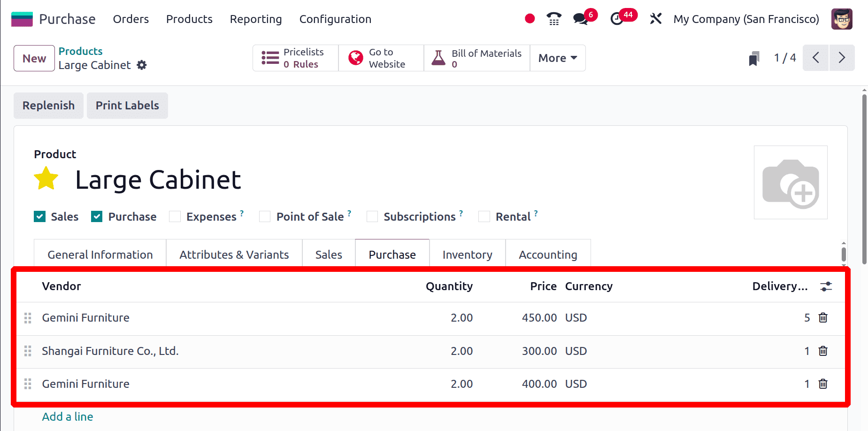The height and width of the screenshot is (431, 868).
Task: Open the user avatar menu
Action: pos(842,19)
